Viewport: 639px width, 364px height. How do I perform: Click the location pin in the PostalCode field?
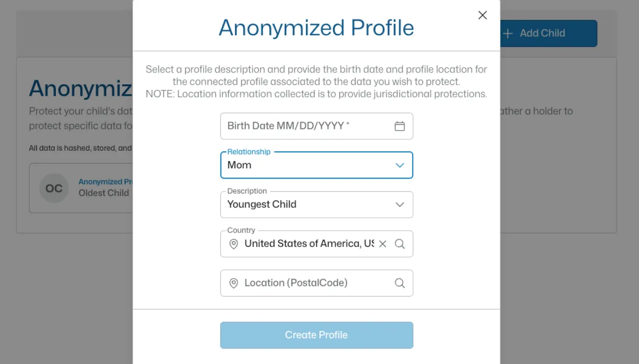pos(233,283)
